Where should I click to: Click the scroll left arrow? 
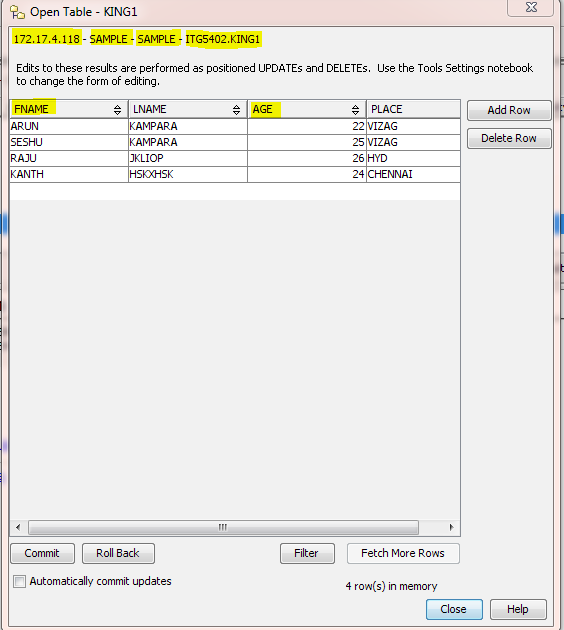(x=18, y=527)
